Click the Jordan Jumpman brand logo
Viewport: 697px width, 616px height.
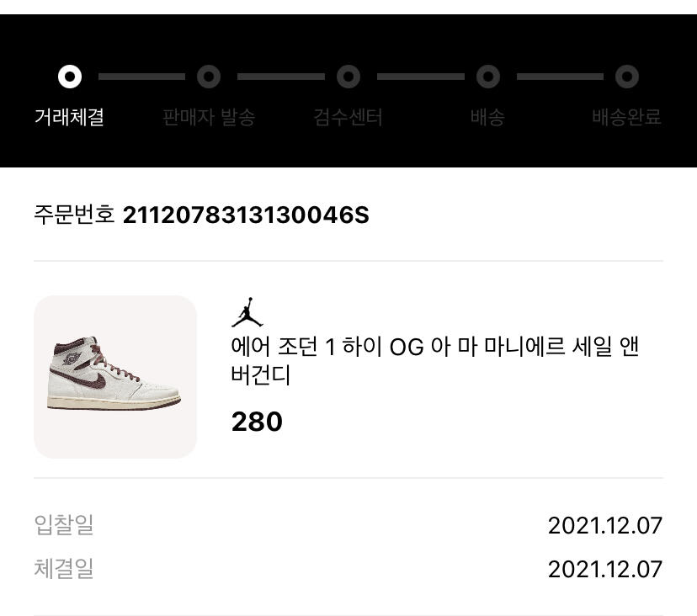click(x=247, y=312)
